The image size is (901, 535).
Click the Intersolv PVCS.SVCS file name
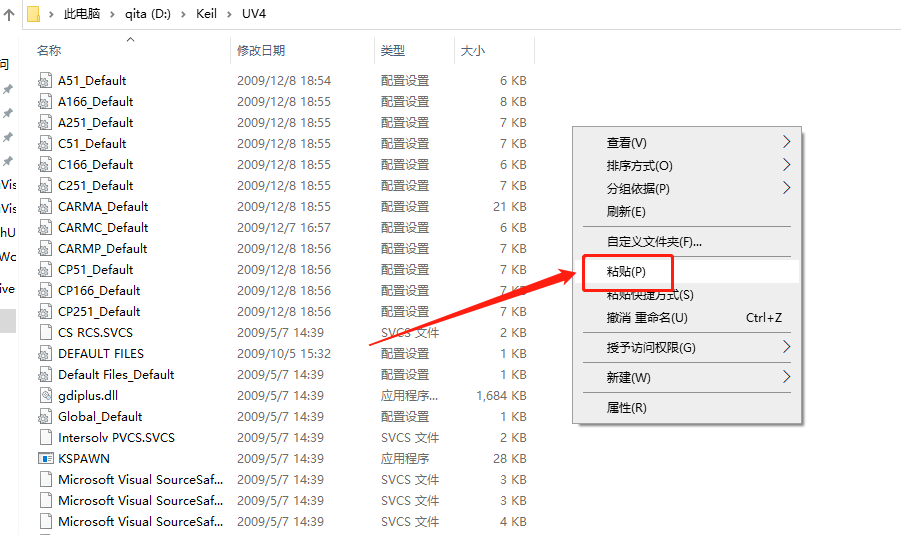coord(116,437)
